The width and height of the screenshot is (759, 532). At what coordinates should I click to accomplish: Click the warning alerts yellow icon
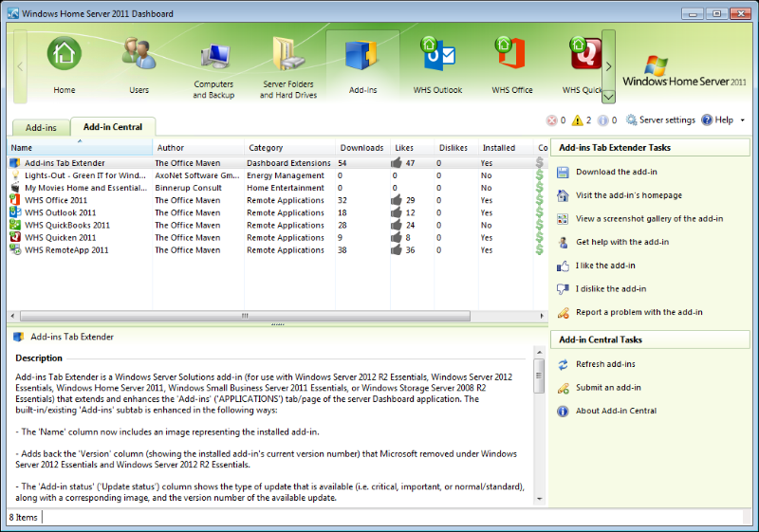click(577, 120)
